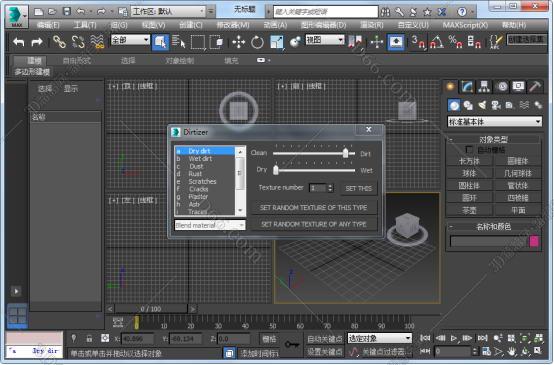Activate the Select Object tool
This screenshot has height=365, width=554.
(x=160, y=42)
